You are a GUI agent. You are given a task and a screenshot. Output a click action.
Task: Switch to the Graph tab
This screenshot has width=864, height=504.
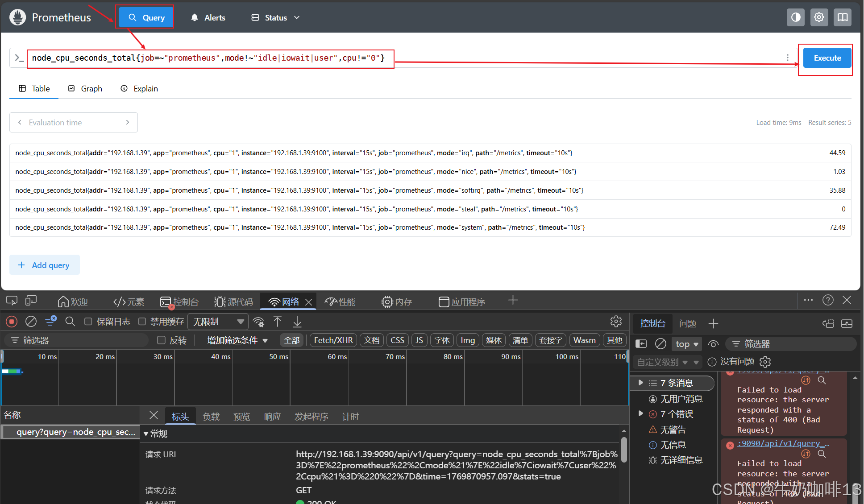[85, 89]
